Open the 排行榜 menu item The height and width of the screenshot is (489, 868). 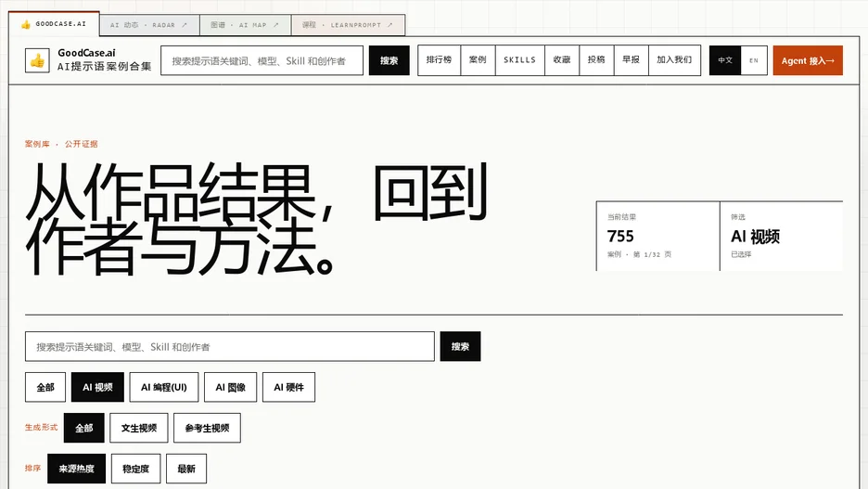pos(439,59)
